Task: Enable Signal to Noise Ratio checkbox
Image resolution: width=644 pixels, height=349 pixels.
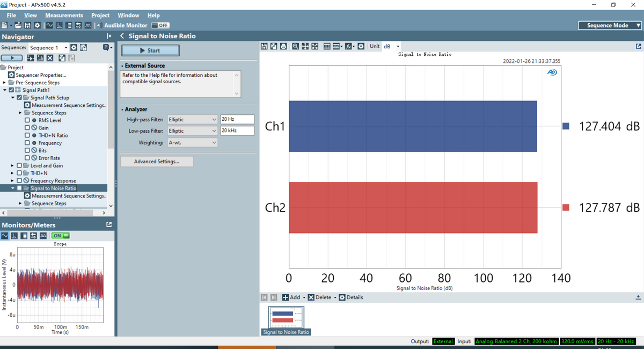Action: tap(19, 188)
